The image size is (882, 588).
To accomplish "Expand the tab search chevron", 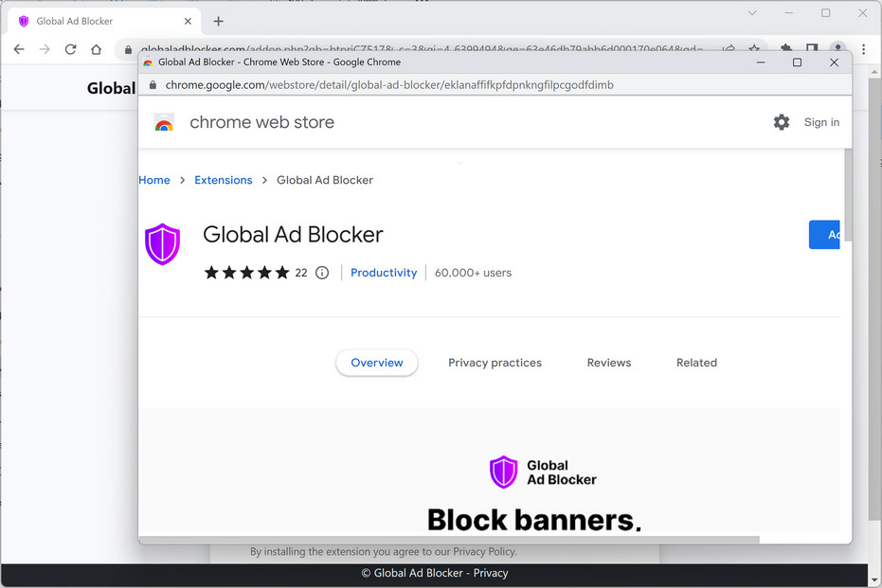I will pos(752,13).
